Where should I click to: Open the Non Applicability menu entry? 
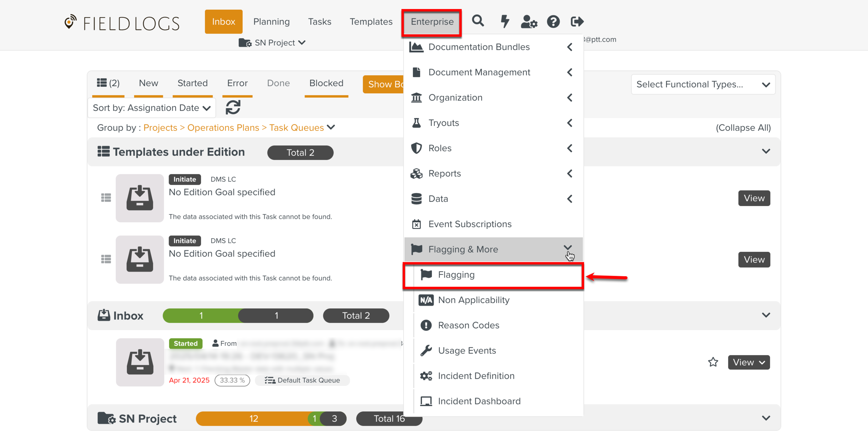pos(474,300)
